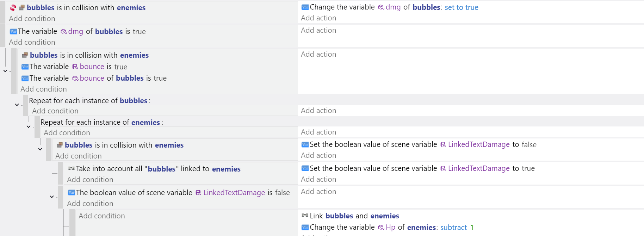The image size is (644, 236).
Task: Click the collision icon in the nested bubbles/enemies condition
Action: point(60,145)
